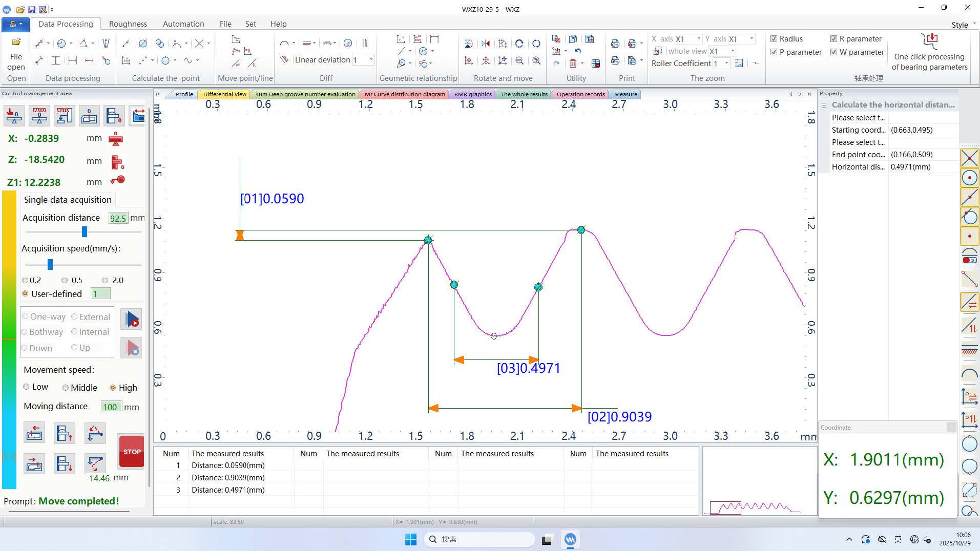Expand the Roller Coefficient dropdown
The width and height of the screenshot is (980, 551).
pyautogui.click(x=726, y=63)
